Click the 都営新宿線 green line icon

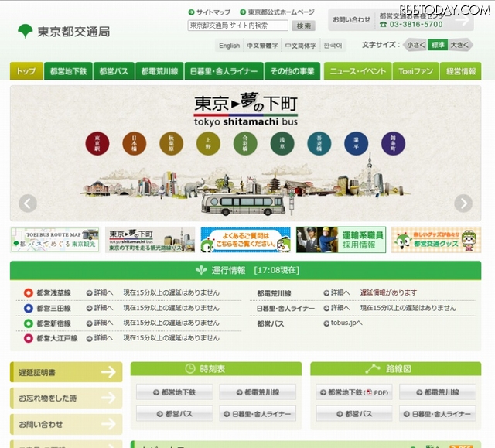coord(29,323)
